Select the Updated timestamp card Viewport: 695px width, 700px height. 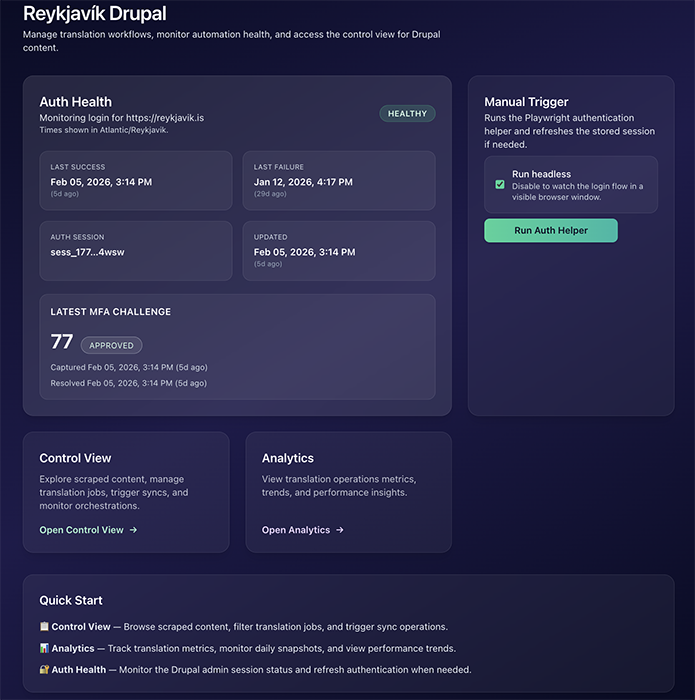point(339,251)
